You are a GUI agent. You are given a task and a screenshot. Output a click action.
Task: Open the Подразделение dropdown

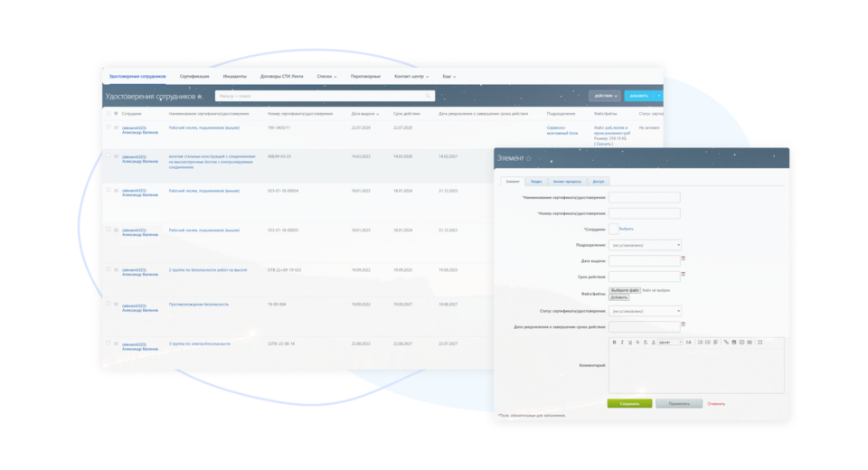(645, 245)
